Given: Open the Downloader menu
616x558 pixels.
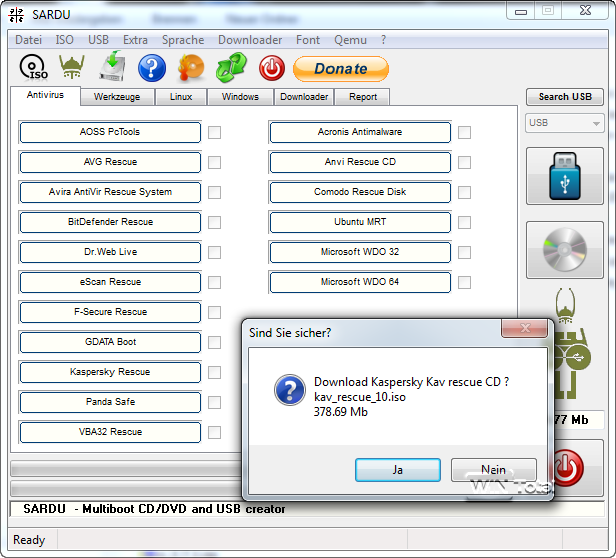Looking at the screenshot, I should coord(250,40).
